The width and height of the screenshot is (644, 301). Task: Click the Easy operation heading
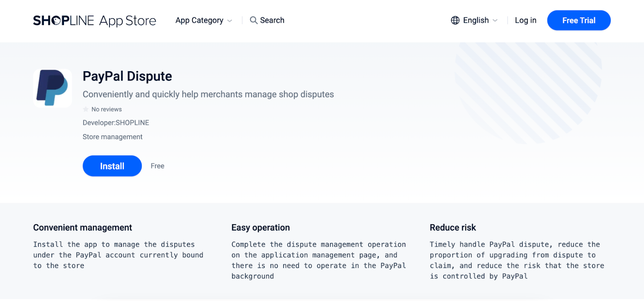tap(260, 227)
